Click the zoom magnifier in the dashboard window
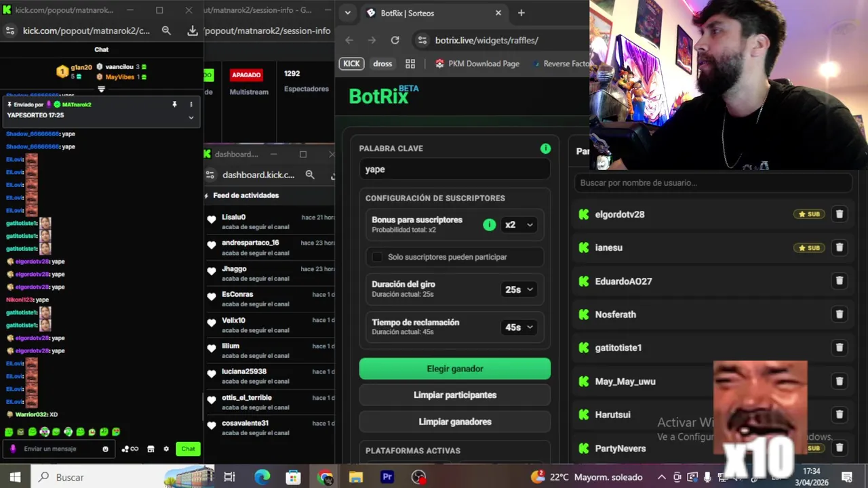The image size is (868, 488). pyautogui.click(x=310, y=175)
